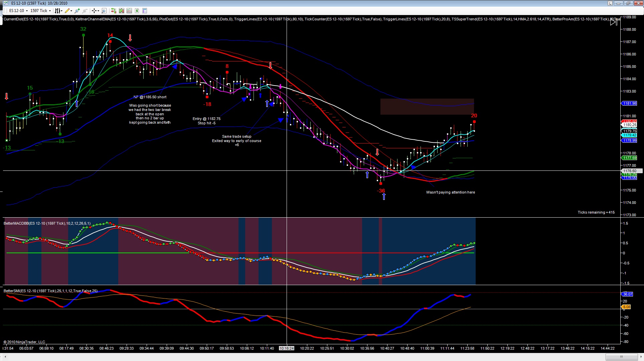Image resolution: width=644 pixels, height=361 pixels.
Task: Select the pencil drawing tools icon
Action: click(67, 11)
